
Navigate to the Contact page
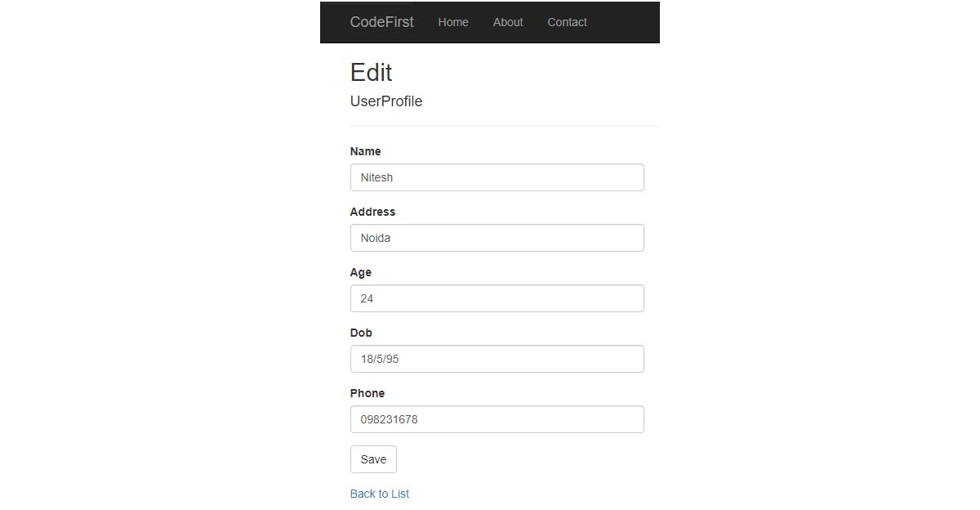point(567,22)
